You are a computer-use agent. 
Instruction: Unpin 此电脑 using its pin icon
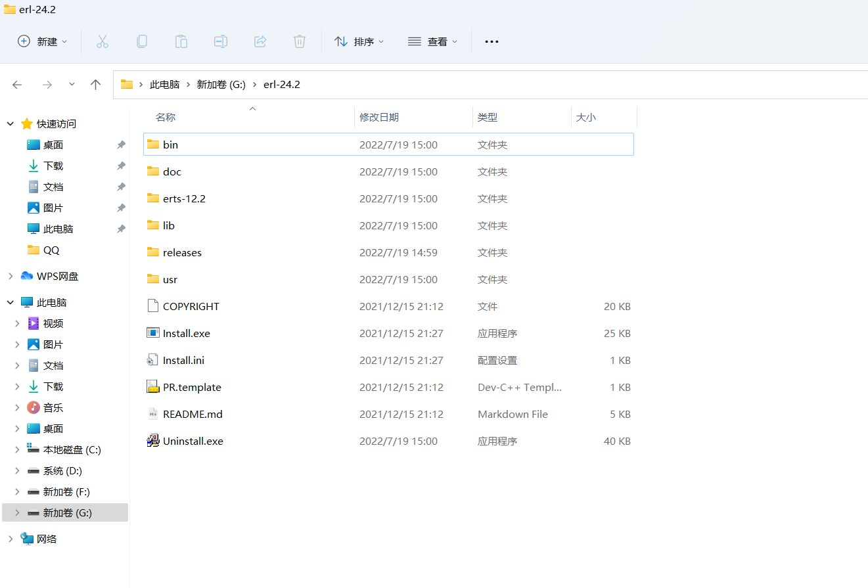coord(121,229)
